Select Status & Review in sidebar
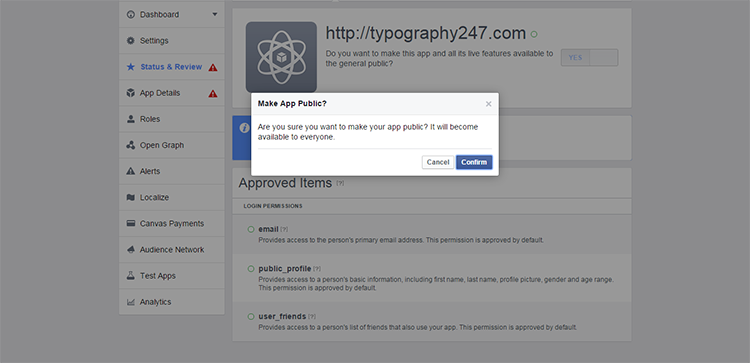Viewport: 750px width, 363px height. [x=172, y=67]
